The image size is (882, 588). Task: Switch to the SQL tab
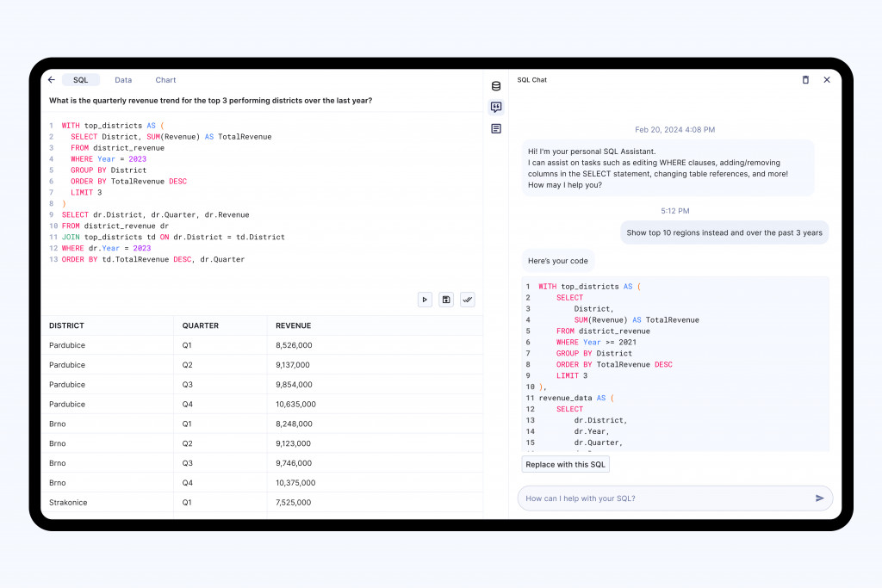[80, 80]
